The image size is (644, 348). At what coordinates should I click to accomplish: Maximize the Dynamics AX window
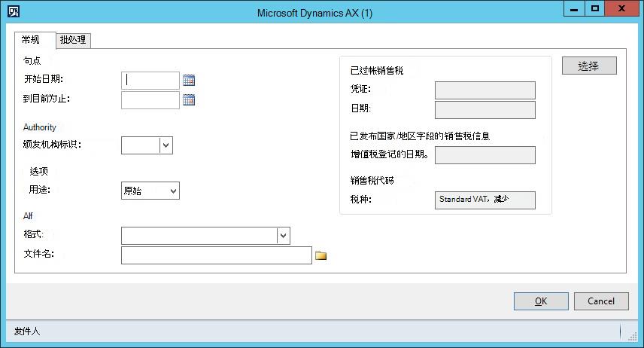pos(594,8)
